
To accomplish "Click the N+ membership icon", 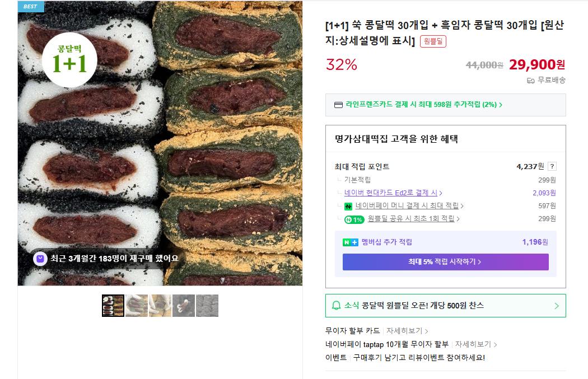I will click(350, 242).
